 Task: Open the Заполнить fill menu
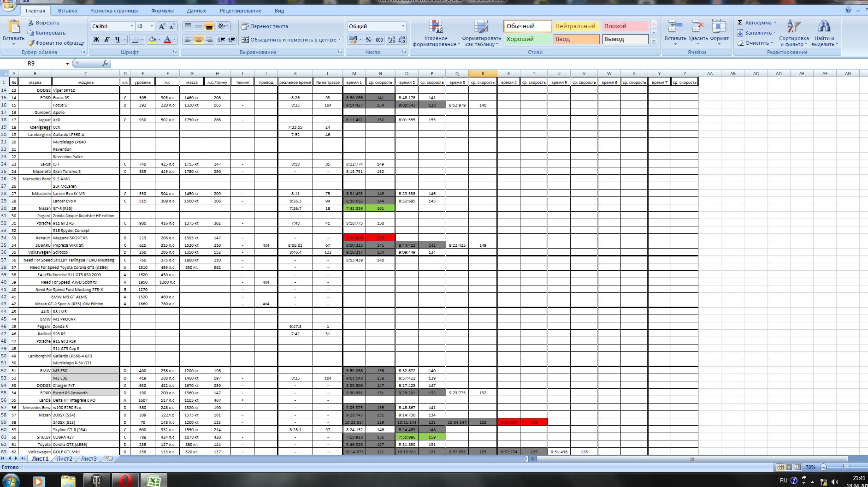757,33
